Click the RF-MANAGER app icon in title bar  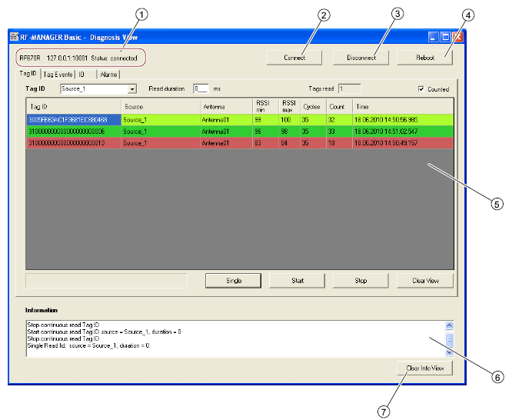click(14, 37)
